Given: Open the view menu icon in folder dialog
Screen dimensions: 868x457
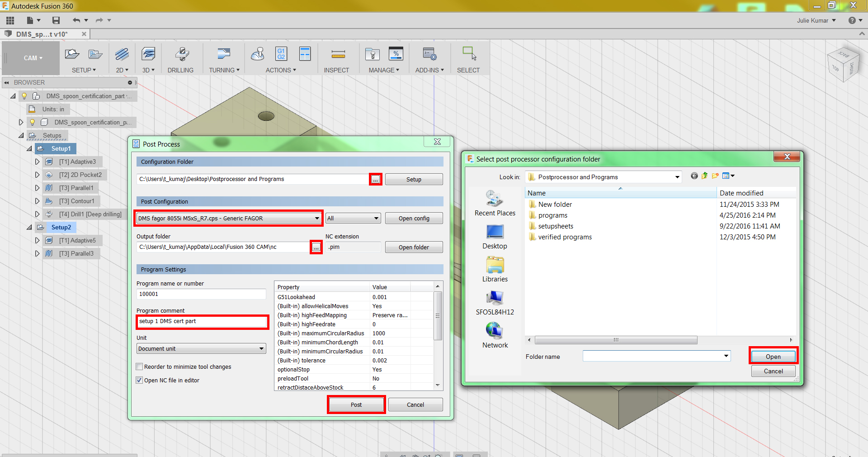Looking at the screenshot, I should 728,176.
